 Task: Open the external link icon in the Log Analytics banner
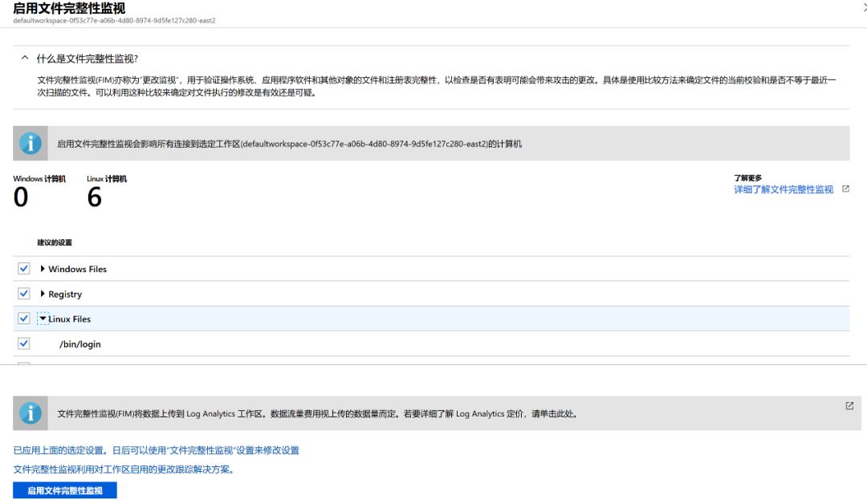click(849, 406)
